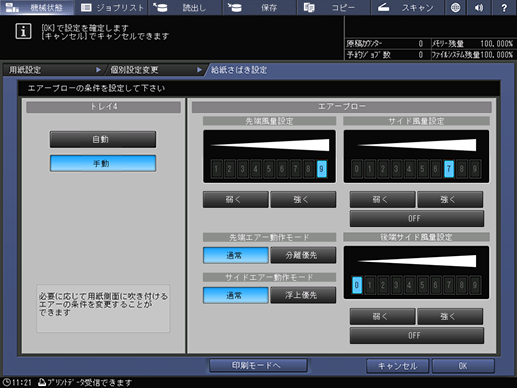The height and width of the screenshot is (388, 517).
Task: Click the 予約ジョブ数 reserved job count
Action: click(421, 55)
